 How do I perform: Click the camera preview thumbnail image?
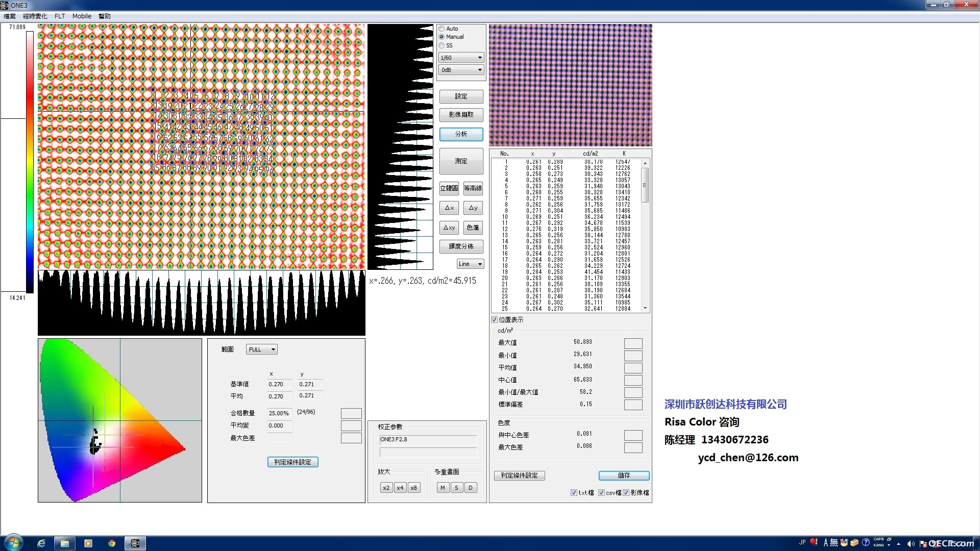[571, 85]
